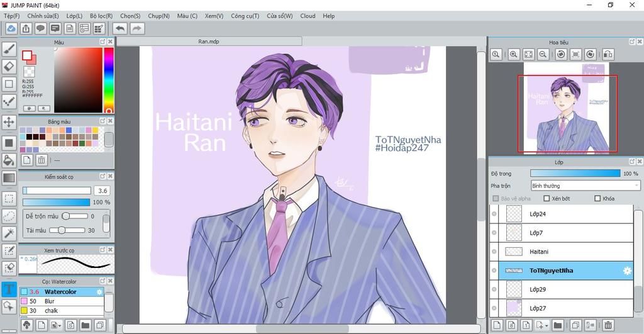
Task: Click the Undo arrow button
Action: [x=120, y=28]
